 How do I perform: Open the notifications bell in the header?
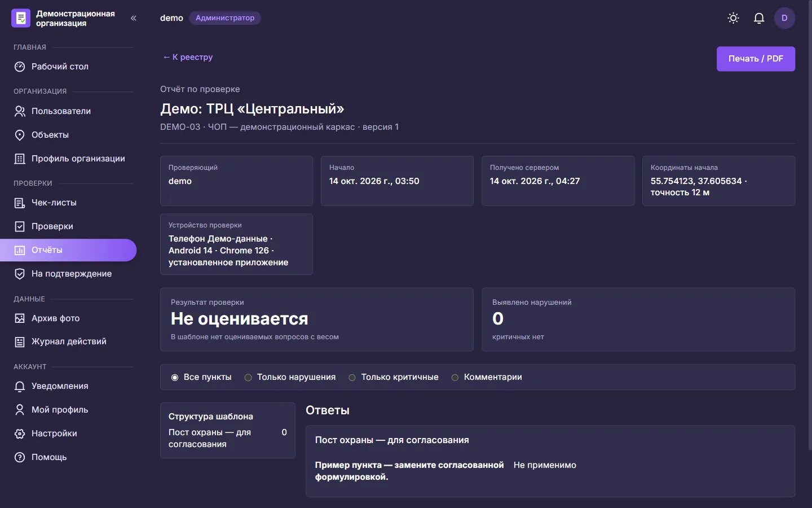pyautogui.click(x=759, y=18)
